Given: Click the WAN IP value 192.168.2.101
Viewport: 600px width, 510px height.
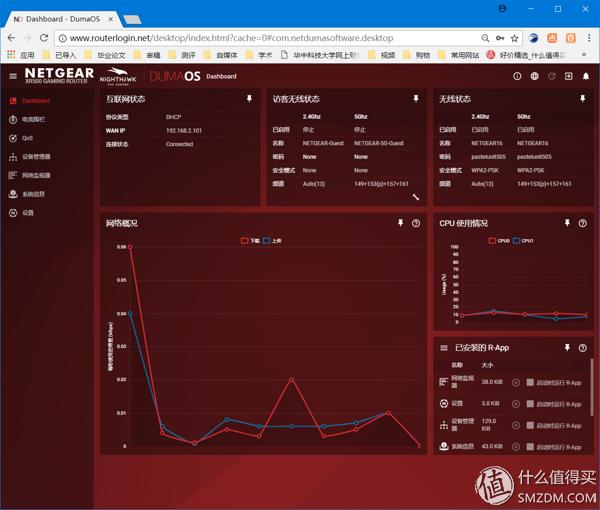Looking at the screenshot, I should 184,130.
